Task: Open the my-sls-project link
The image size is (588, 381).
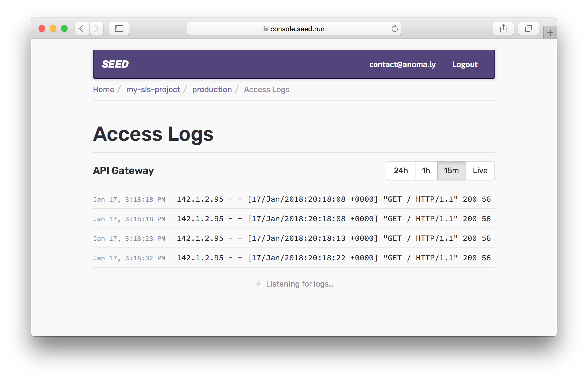Action: coord(153,89)
